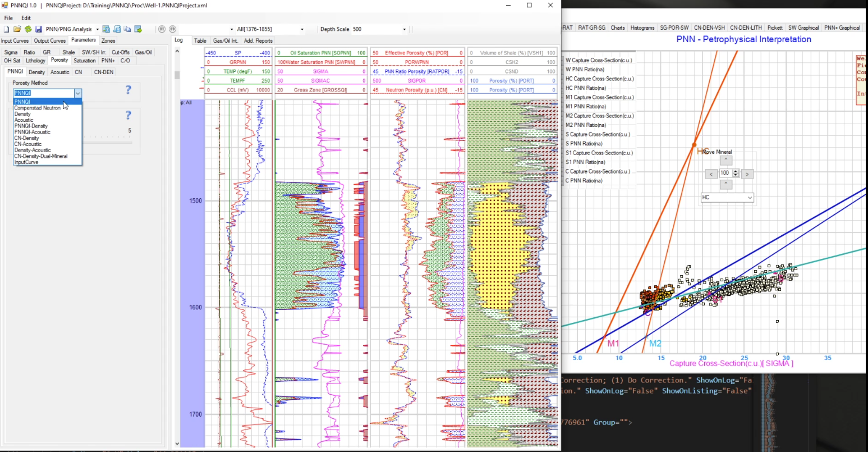This screenshot has width=868, height=452.
Task: Switch to the Table view tab
Action: pyautogui.click(x=200, y=40)
